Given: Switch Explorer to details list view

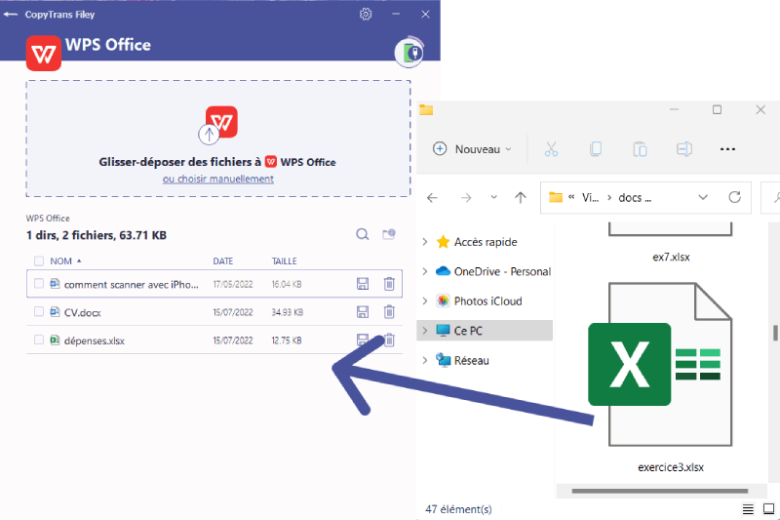Looking at the screenshot, I should 748,509.
